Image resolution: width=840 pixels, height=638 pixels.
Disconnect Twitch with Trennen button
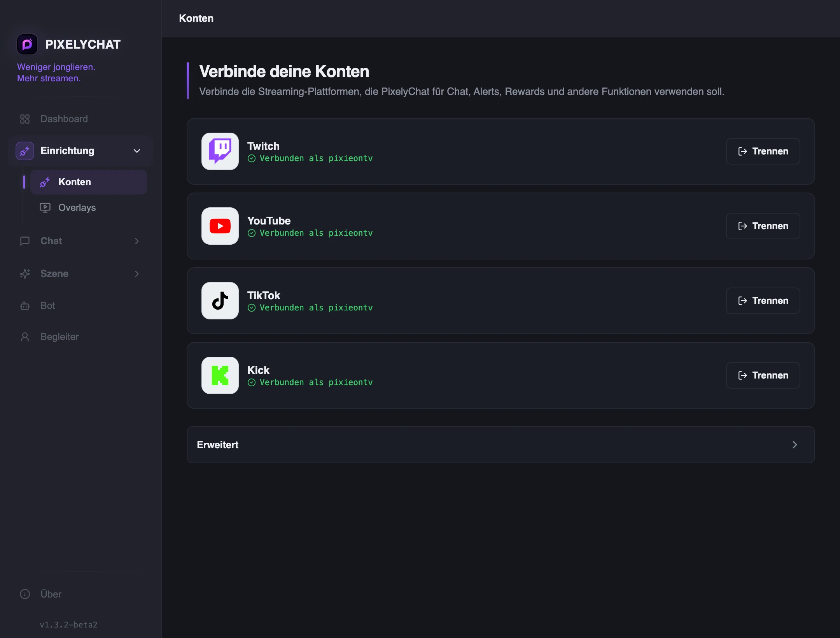763,151
